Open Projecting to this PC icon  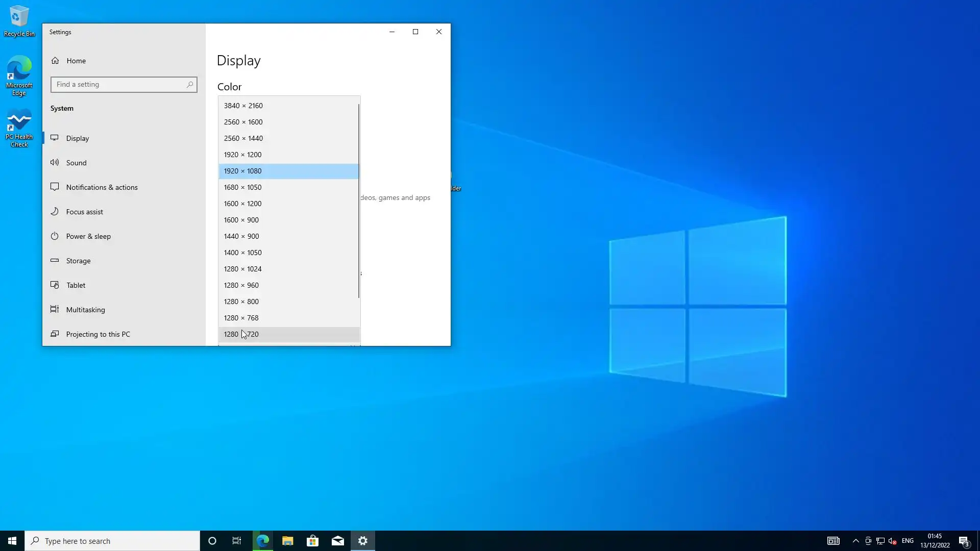(55, 334)
